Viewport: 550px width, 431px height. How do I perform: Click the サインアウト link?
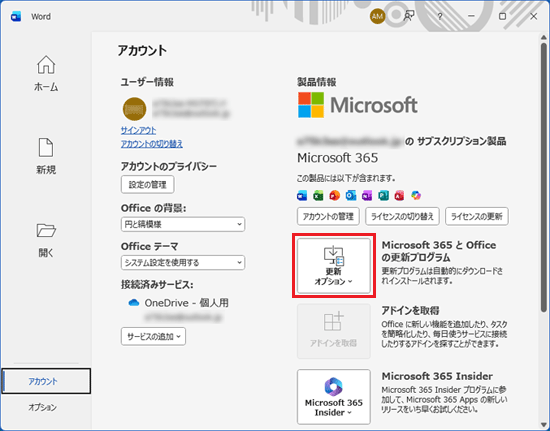tap(139, 130)
